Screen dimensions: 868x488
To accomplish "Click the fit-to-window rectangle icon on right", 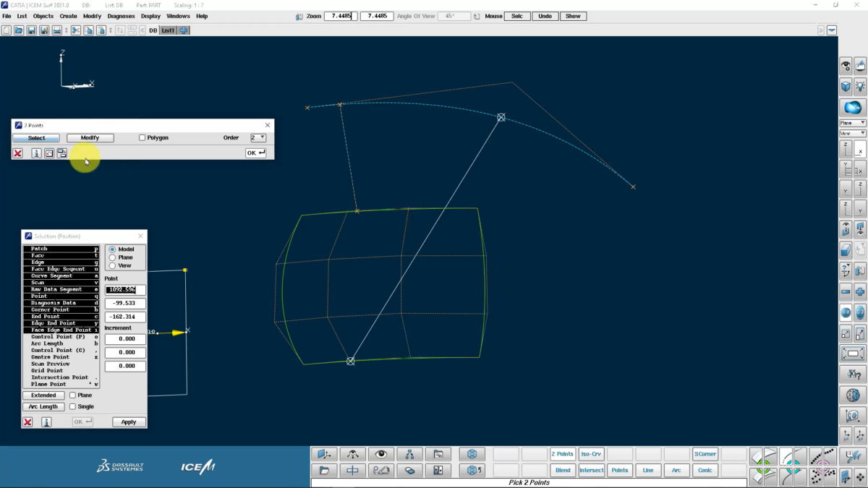I will [853, 354].
